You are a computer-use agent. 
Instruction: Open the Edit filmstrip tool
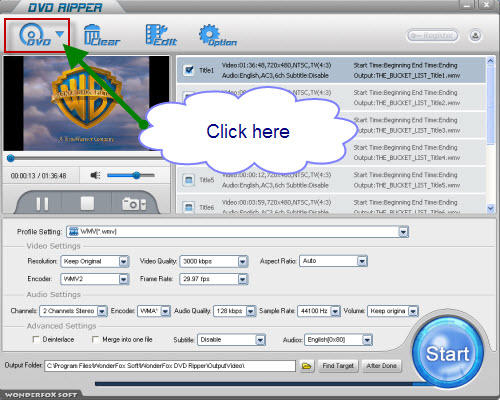tap(161, 35)
